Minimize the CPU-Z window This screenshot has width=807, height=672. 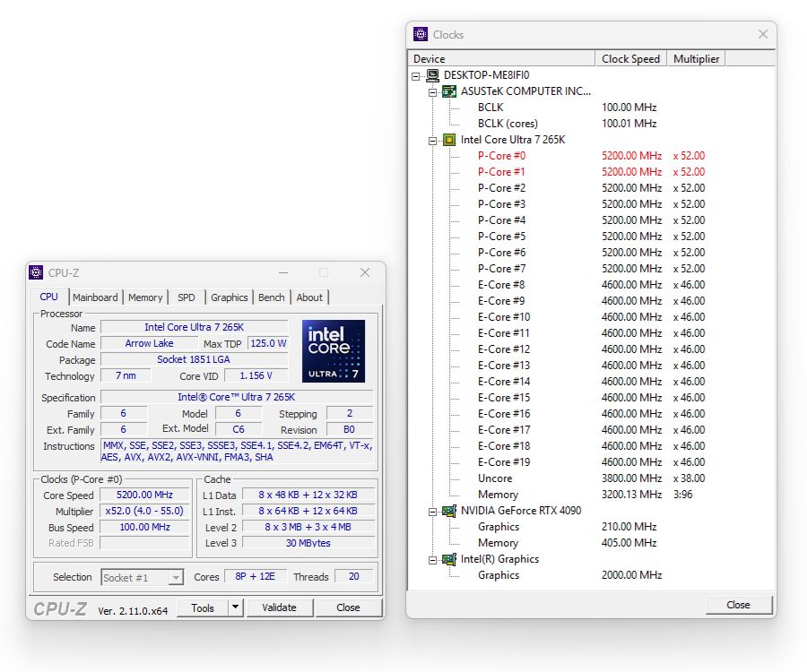tap(283, 272)
